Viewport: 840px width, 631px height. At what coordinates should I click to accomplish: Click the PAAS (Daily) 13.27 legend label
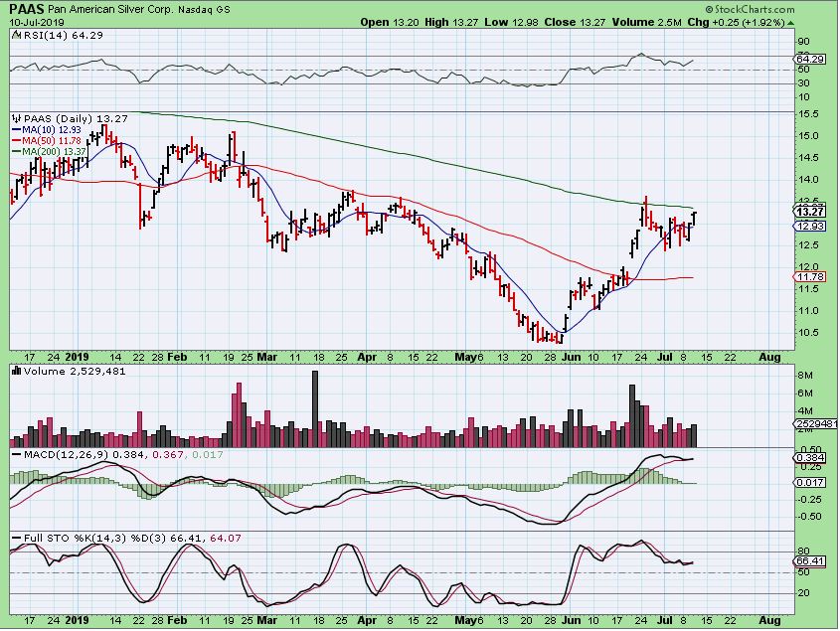click(x=76, y=118)
